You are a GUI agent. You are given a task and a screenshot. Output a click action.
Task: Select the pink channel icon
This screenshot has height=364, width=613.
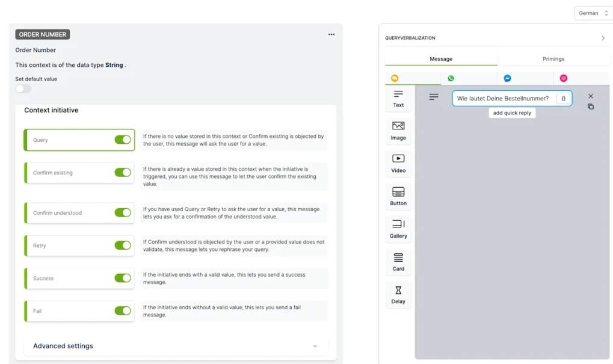[563, 78]
